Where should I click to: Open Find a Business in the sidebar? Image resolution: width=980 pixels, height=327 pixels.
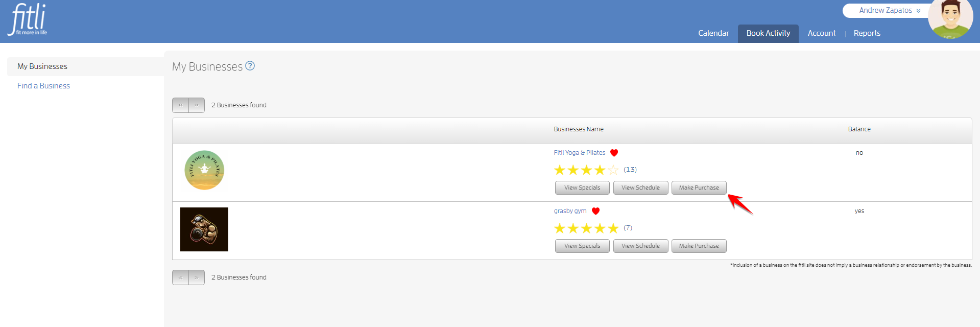[x=43, y=86]
